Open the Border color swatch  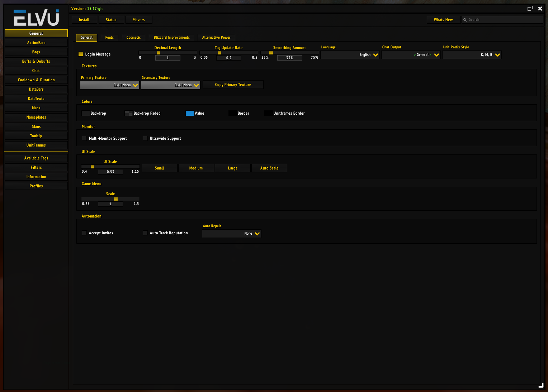pyautogui.click(x=232, y=113)
